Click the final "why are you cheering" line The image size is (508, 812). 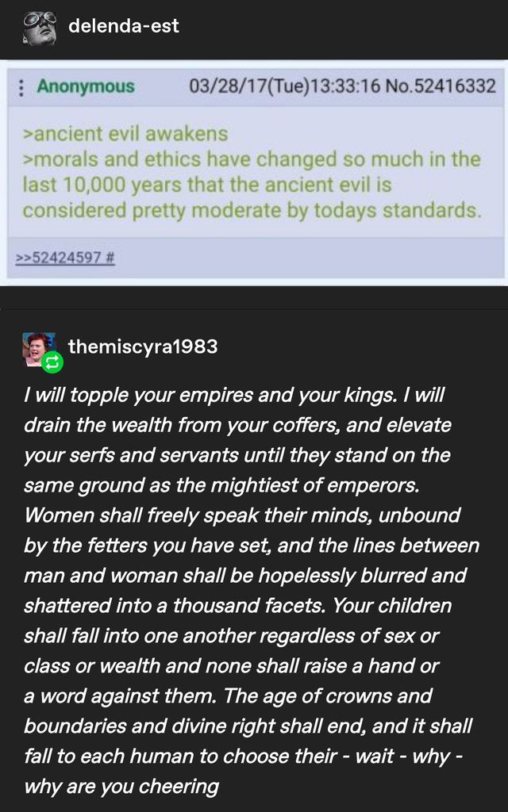(121, 787)
